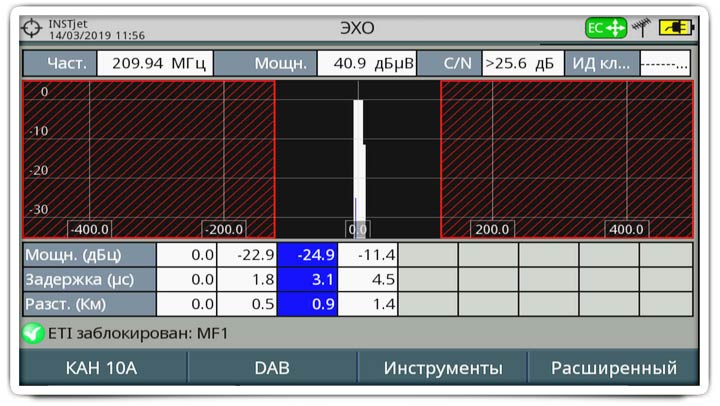Tap the ИД кл... label
The image size is (720, 406).
tap(602, 63)
